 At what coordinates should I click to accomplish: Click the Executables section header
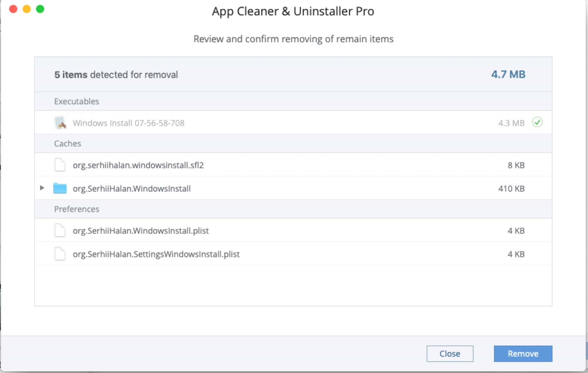pyautogui.click(x=77, y=101)
